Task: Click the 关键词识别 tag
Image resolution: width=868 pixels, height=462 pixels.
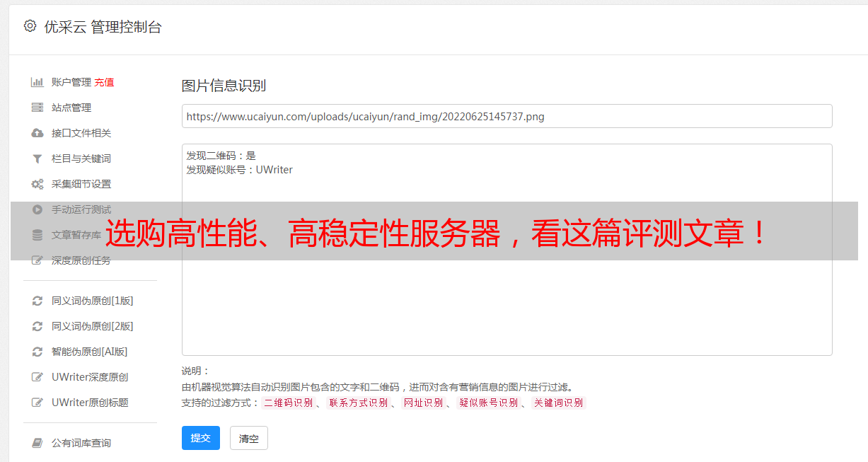Action: [x=558, y=403]
